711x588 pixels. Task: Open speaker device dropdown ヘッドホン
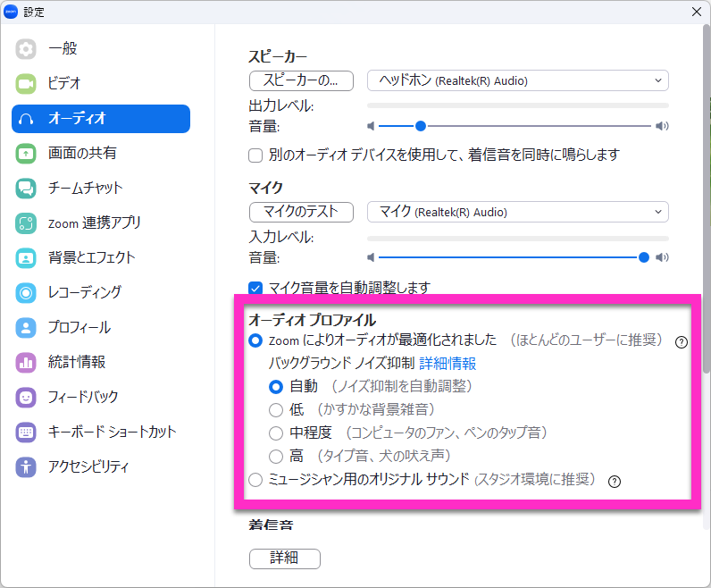[x=518, y=80]
